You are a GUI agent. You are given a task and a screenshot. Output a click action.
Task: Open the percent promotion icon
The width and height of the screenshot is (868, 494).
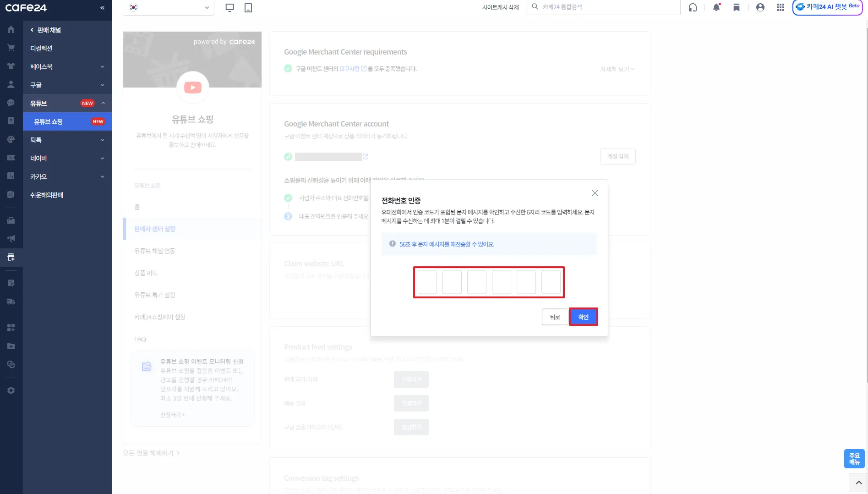[x=11, y=158]
